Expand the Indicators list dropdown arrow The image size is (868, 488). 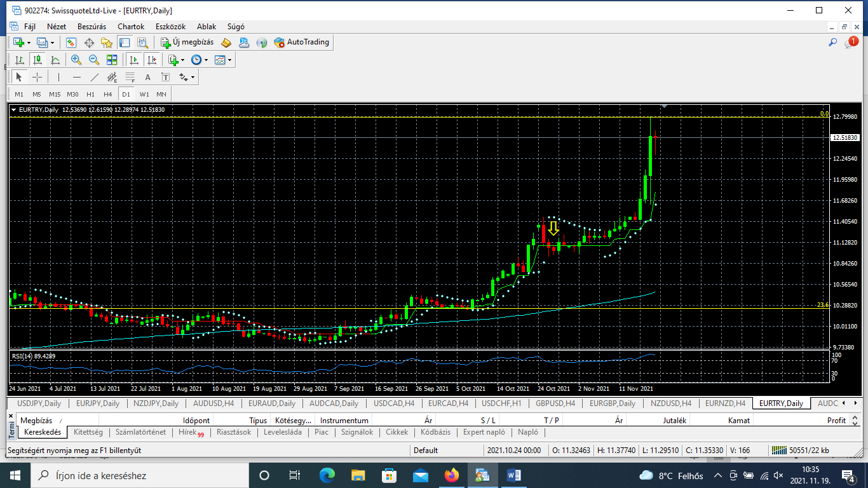183,60
